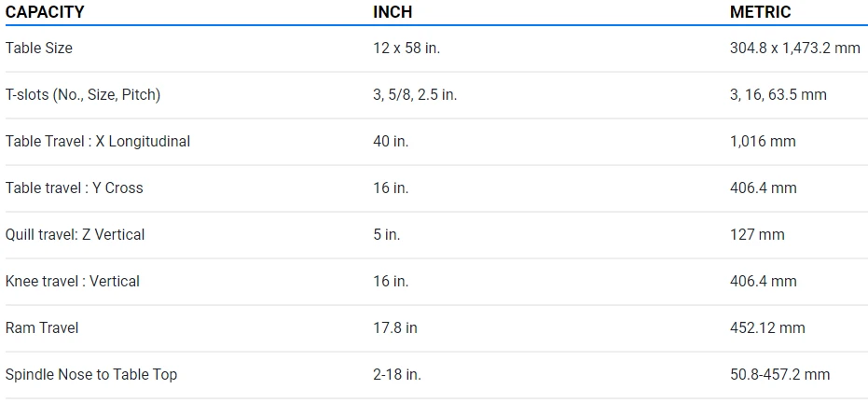Screen dimensions: 868x403
Task: Click the 5 in. quill travel value
Action: pos(387,234)
